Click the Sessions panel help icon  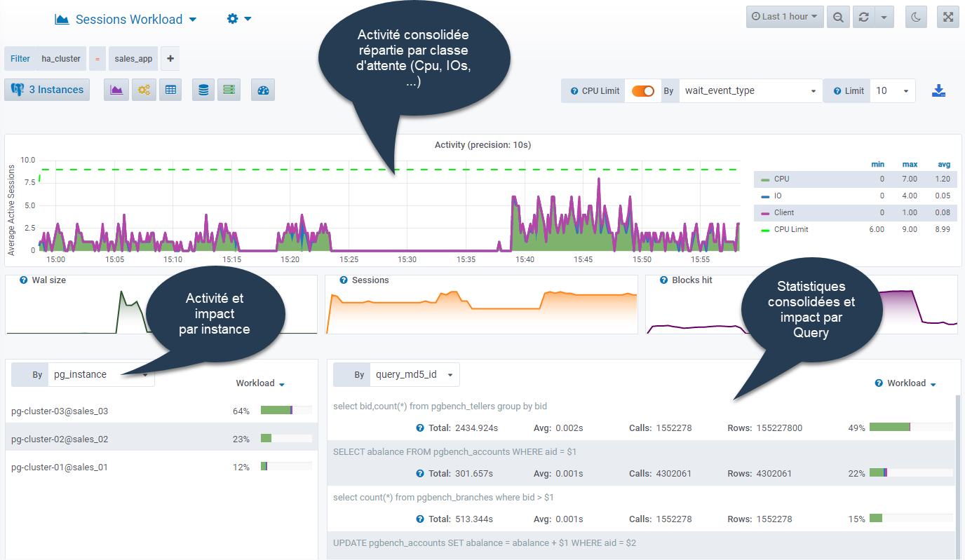click(x=344, y=280)
